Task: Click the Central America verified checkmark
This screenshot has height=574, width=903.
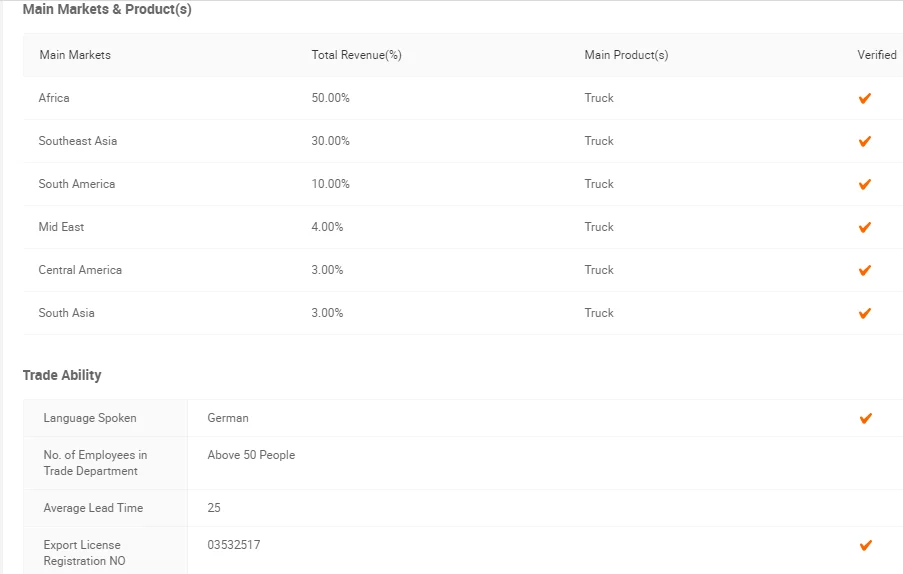Action: click(865, 270)
